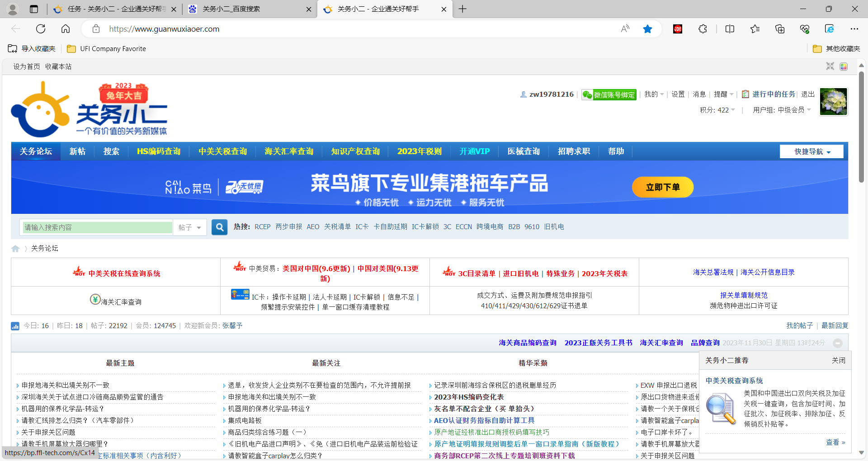Open the UFI Company Favorite folder

tap(106, 49)
